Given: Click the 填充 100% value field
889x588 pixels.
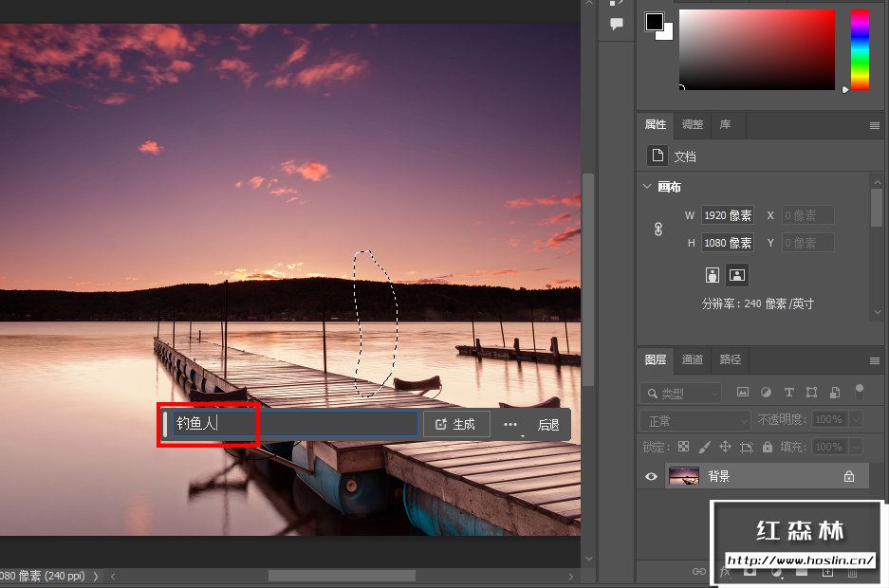Looking at the screenshot, I should pyautogui.click(x=829, y=447).
